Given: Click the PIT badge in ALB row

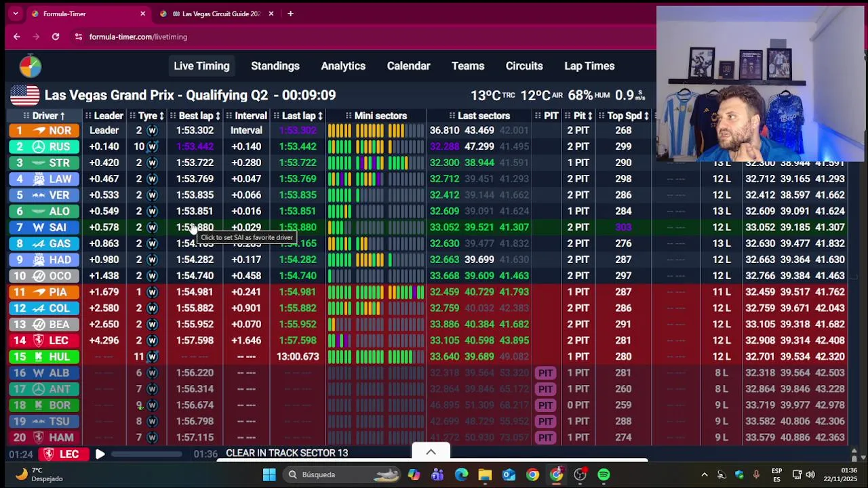Looking at the screenshot, I should pyautogui.click(x=545, y=373).
